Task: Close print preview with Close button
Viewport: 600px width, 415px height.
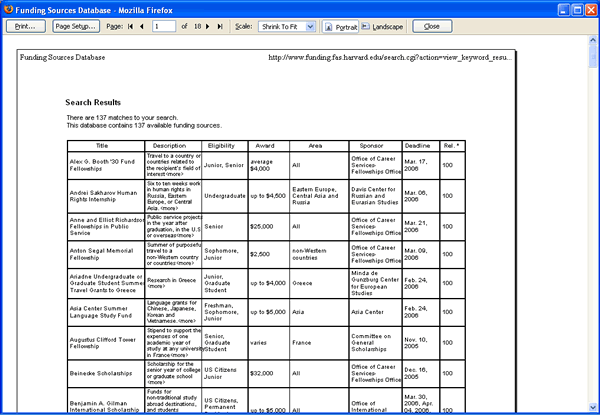Action: click(x=432, y=26)
